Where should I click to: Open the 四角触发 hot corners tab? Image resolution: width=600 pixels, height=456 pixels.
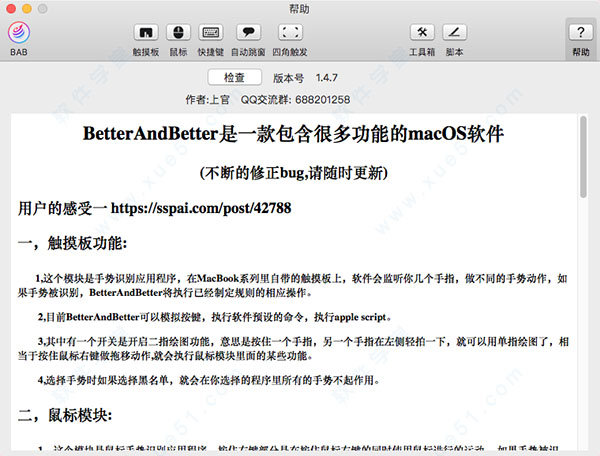tap(290, 40)
